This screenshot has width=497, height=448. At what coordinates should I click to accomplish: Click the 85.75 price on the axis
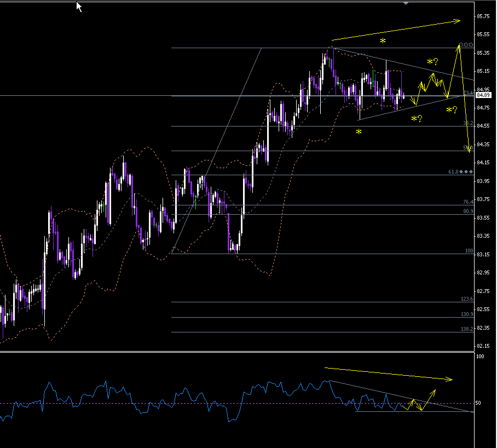483,16
